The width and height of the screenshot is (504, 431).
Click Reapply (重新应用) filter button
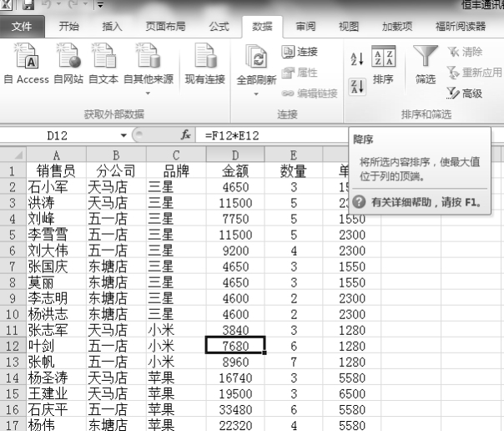coord(475,73)
